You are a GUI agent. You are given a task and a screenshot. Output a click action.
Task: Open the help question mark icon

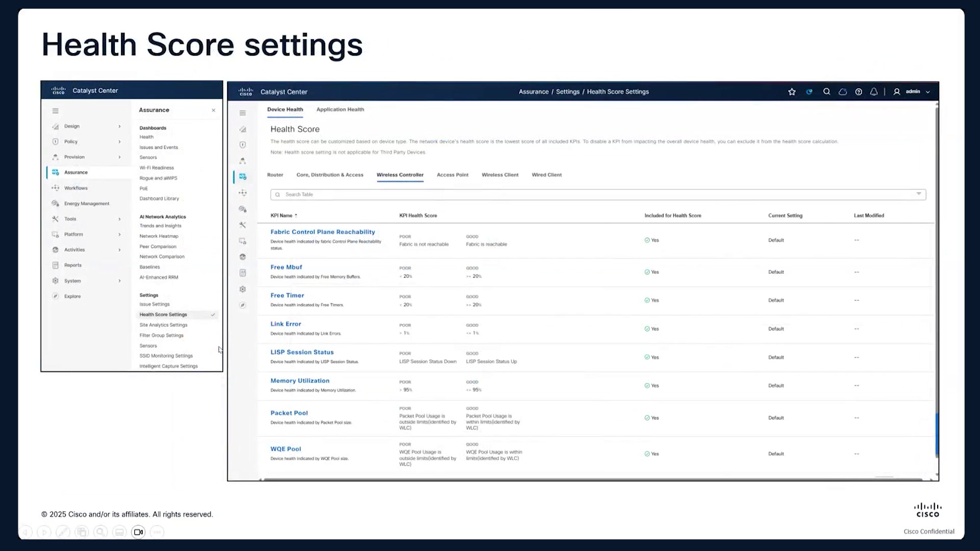(859, 92)
